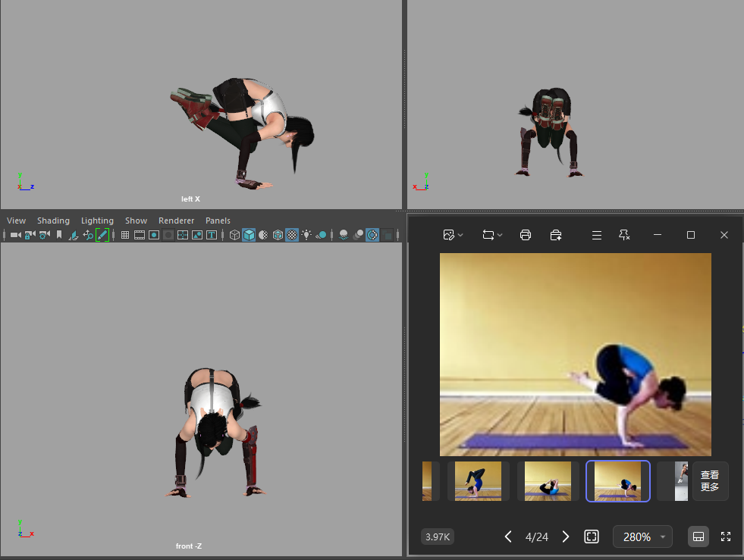Toggle Field Chart icon

pyautogui.click(x=183, y=235)
